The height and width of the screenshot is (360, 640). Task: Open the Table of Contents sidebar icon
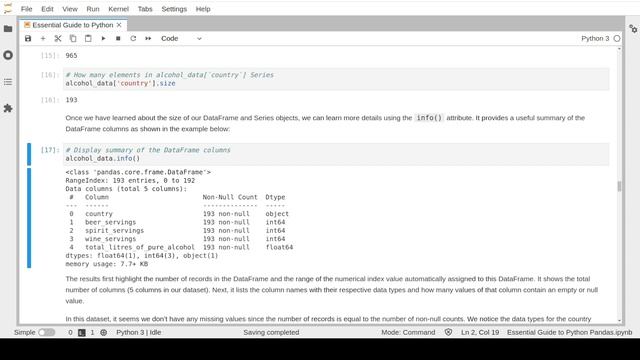8,82
